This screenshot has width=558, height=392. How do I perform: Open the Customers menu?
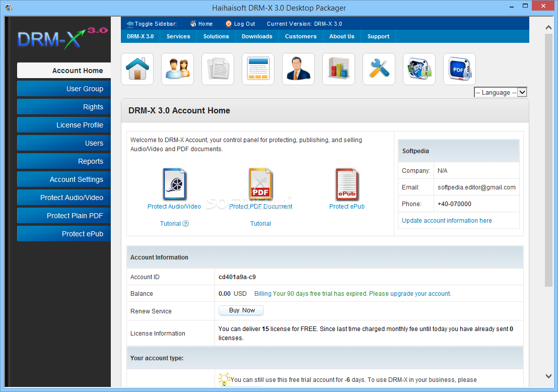click(301, 36)
